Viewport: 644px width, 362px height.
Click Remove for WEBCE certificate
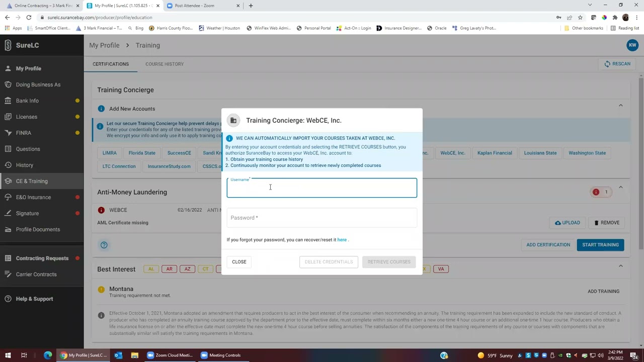(x=606, y=223)
